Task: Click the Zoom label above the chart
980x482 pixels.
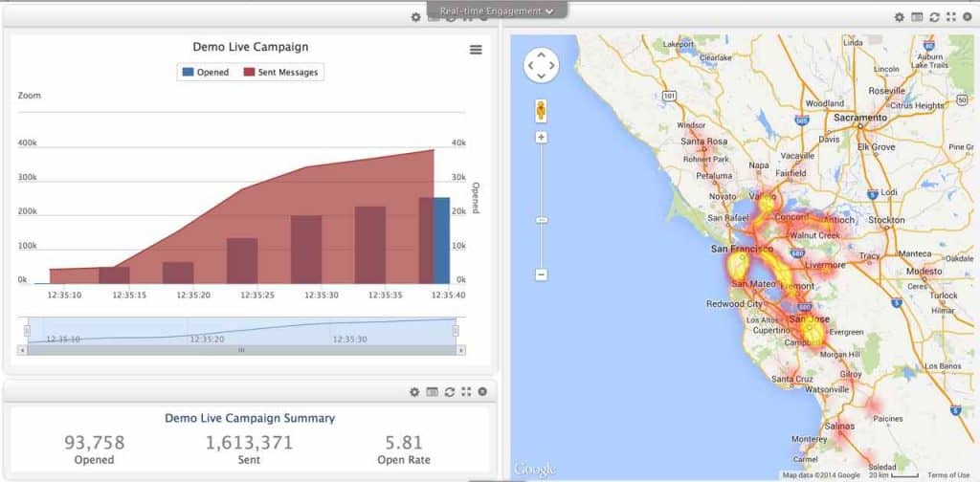Action: pyautogui.click(x=30, y=96)
